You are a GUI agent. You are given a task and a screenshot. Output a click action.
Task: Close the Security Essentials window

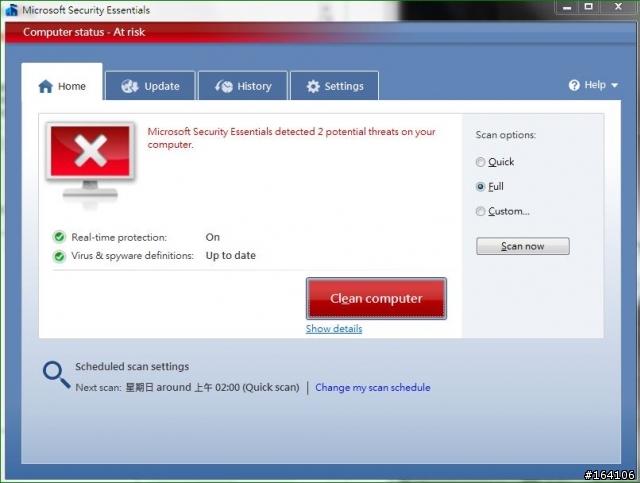618,7
